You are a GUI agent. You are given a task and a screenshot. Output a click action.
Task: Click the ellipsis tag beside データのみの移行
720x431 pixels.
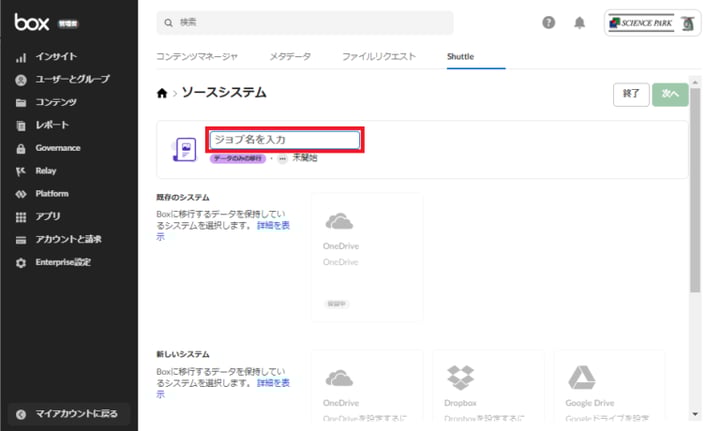coord(282,159)
